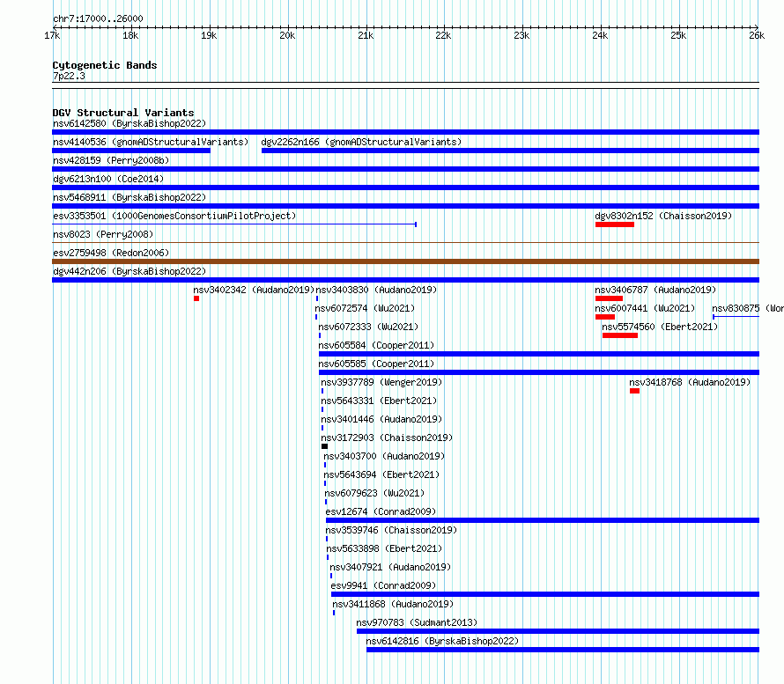Click the 24k ruler position
The width and height of the screenshot is (784, 684).
click(x=600, y=35)
